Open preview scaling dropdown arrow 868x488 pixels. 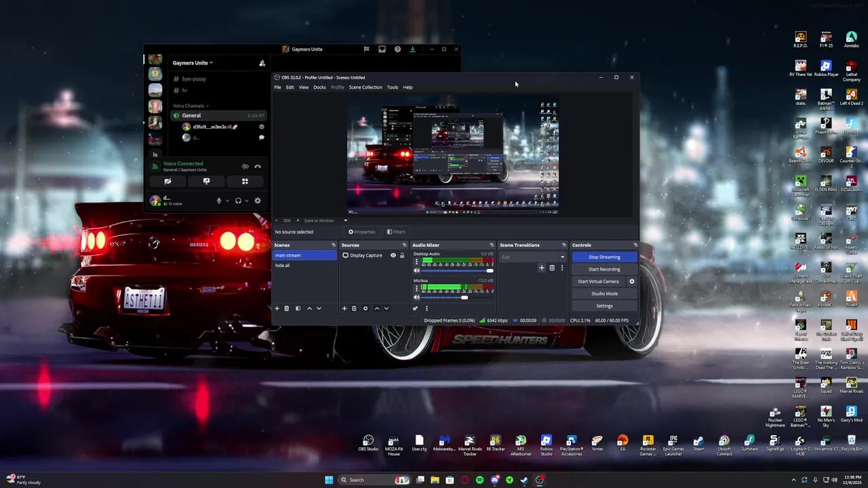[344, 220]
